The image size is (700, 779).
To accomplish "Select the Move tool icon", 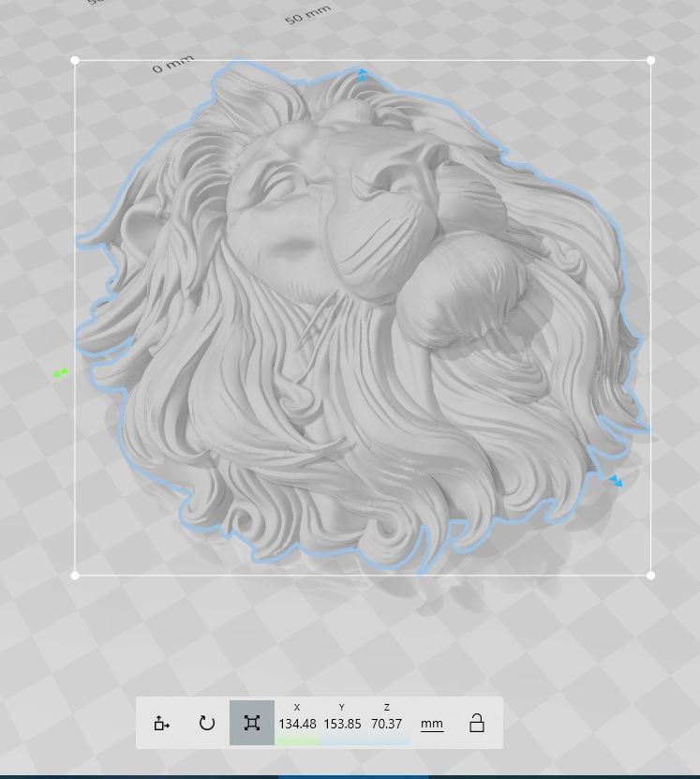I will [x=162, y=723].
